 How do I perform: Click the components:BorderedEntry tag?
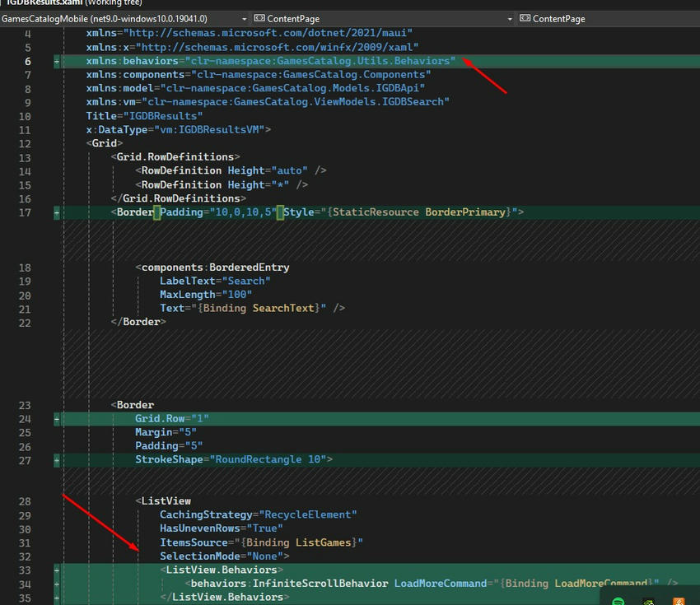[x=212, y=268]
